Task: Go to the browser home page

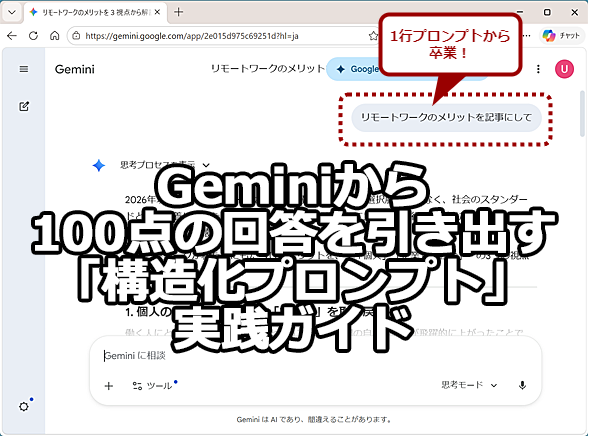Action: point(54,36)
